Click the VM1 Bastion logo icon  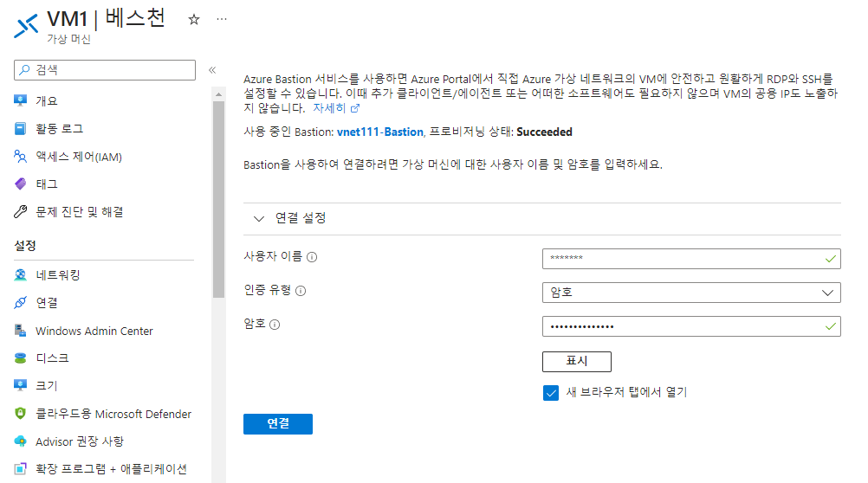coord(27,25)
